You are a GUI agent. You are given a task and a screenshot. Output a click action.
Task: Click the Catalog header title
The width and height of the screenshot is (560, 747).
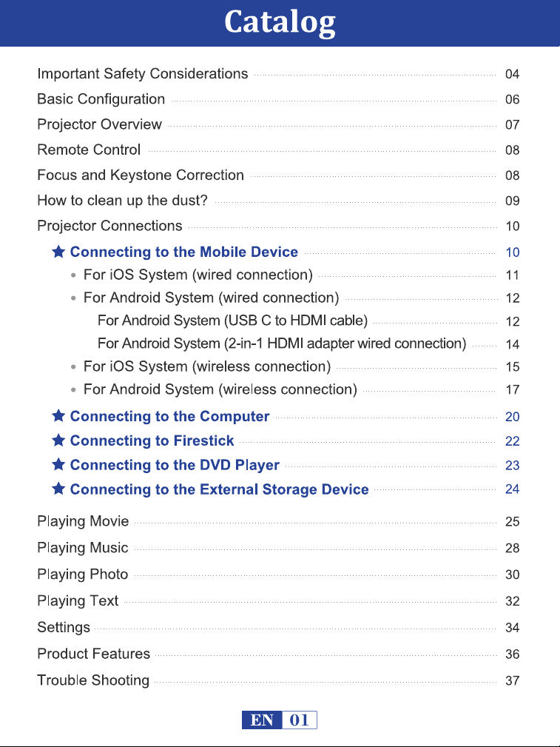pos(280,22)
